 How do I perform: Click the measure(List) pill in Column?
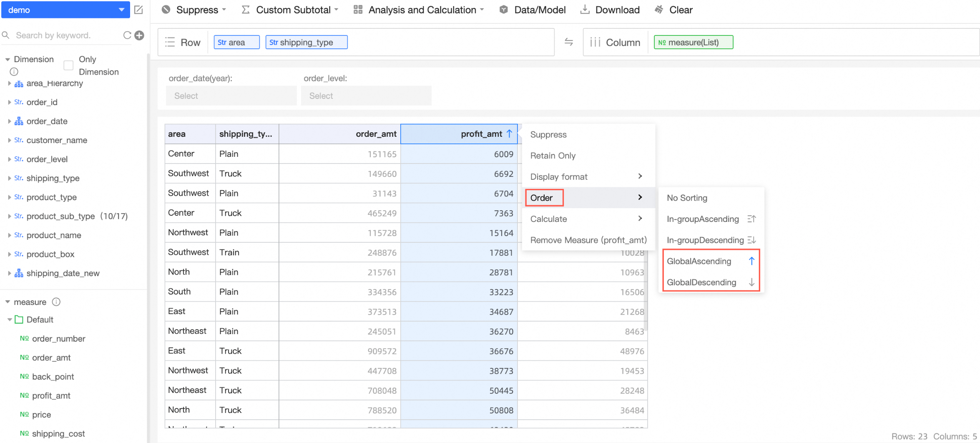click(x=693, y=42)
